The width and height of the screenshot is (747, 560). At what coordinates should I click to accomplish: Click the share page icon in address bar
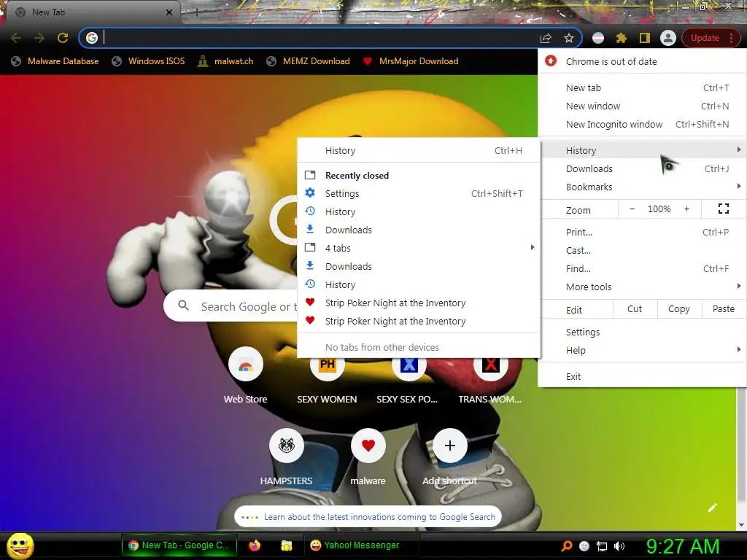pos(546,38)
